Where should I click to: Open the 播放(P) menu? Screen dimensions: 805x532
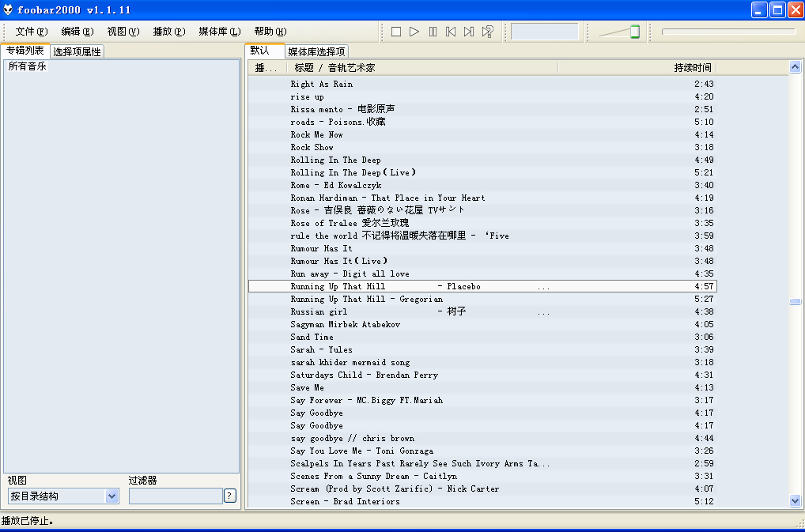click(169, 32)
